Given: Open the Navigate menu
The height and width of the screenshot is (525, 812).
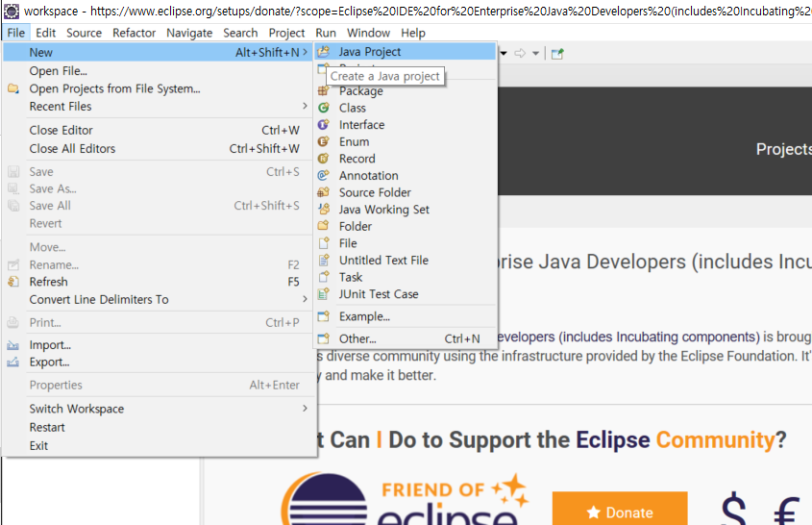Looking at the screenshot, I should coord(189,33).
